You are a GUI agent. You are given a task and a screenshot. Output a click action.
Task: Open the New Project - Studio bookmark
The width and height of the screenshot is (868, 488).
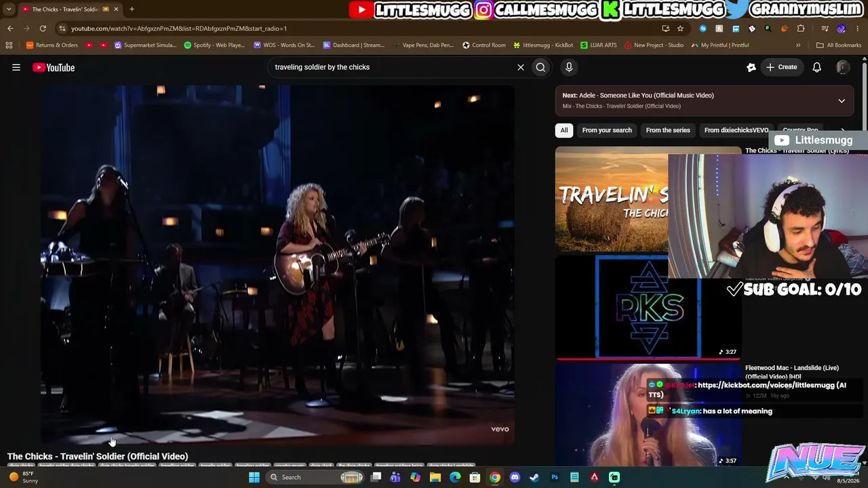[x=654, y=45]
